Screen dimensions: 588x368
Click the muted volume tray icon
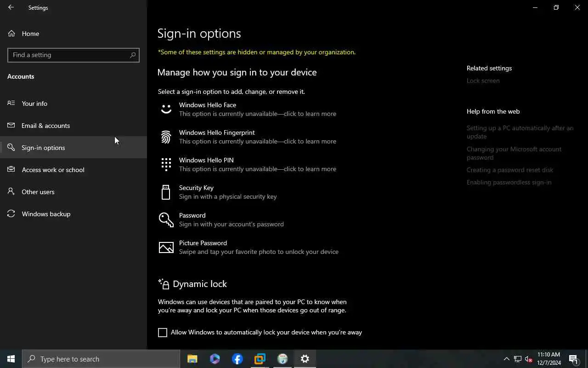[x=529, y=359]
